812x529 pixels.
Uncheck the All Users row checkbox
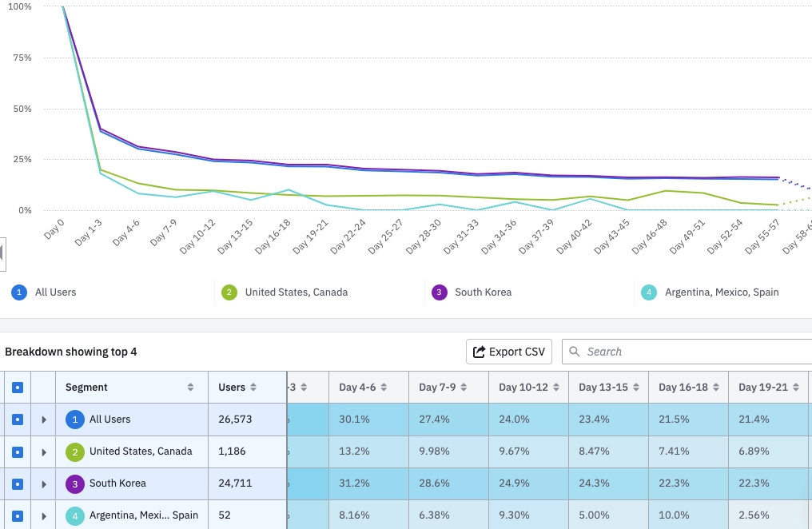[x=17, y=420]
